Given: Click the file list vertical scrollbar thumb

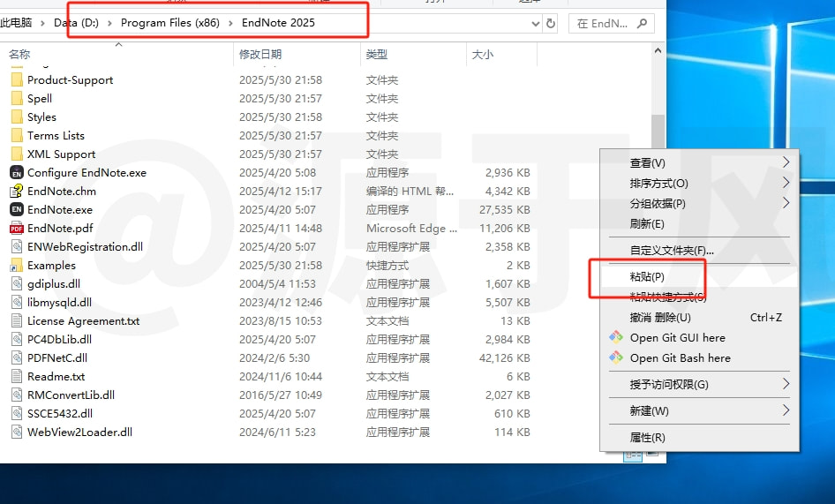Looking at the screenshot, I should [x=658, y=132].
